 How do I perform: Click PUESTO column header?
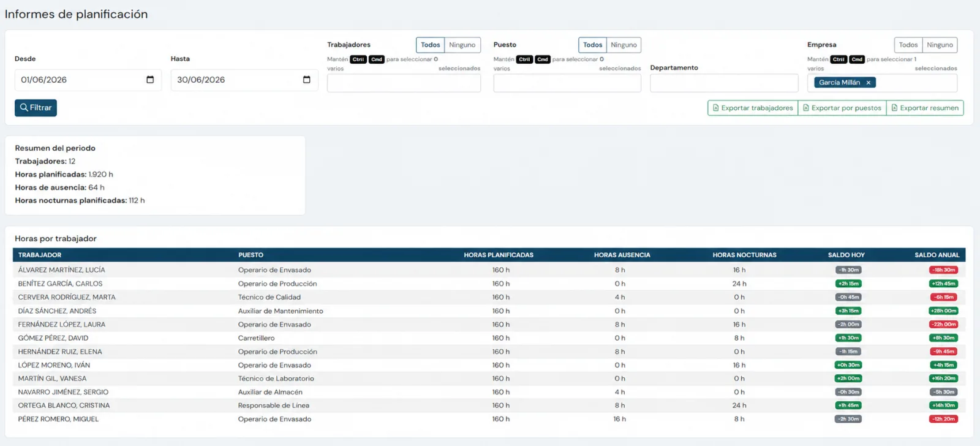pyautogui.click(x=251, y=255)
